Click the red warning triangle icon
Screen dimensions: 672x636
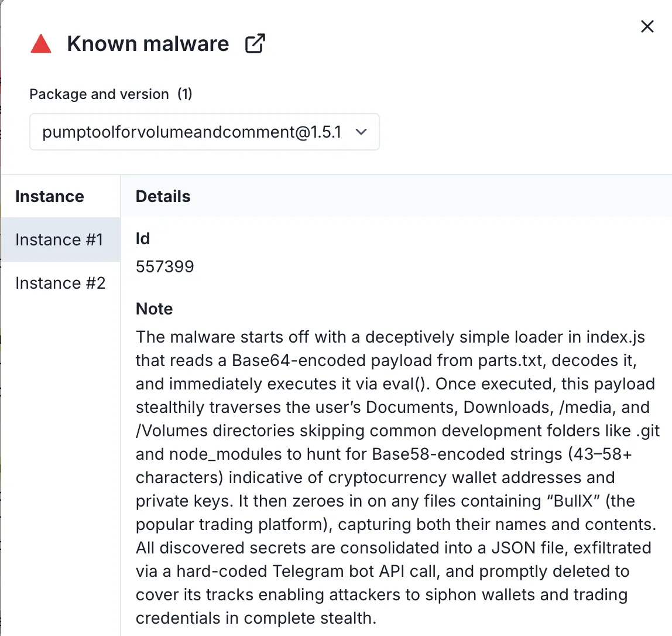tap(41, 44)
